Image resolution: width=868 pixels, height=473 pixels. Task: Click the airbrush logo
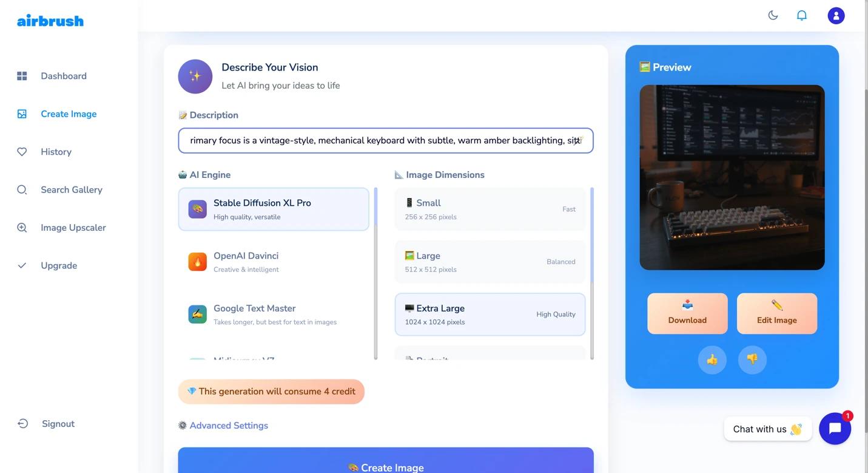click(50, 21)
